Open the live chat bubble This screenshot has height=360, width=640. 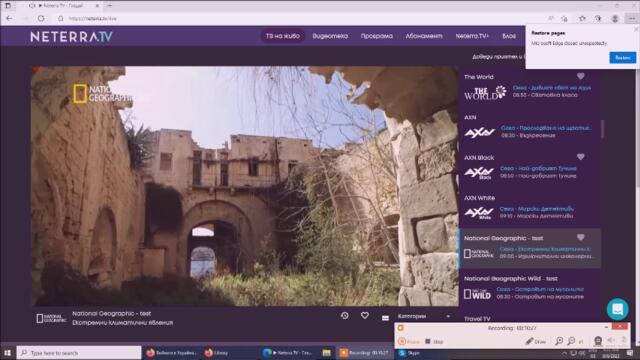click(617, 309)
